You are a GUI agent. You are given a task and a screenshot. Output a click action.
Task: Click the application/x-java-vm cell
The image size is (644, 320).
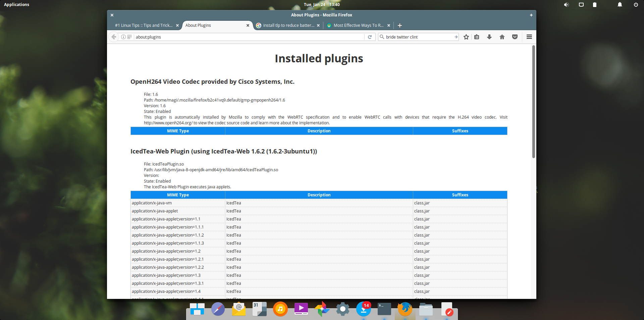click(x=178, y=203)
